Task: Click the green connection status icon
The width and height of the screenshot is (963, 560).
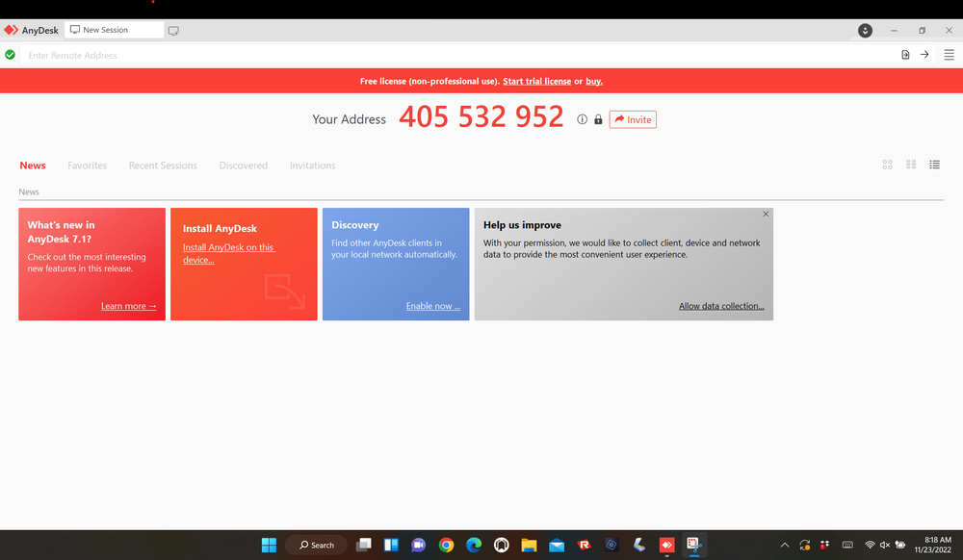Action: point(10,55)
